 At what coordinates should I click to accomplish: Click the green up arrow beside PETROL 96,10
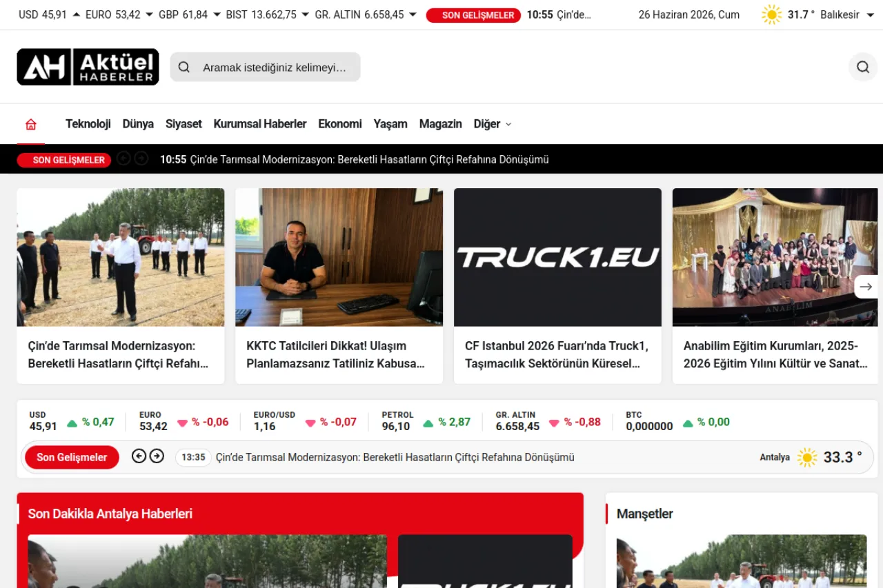428,423
